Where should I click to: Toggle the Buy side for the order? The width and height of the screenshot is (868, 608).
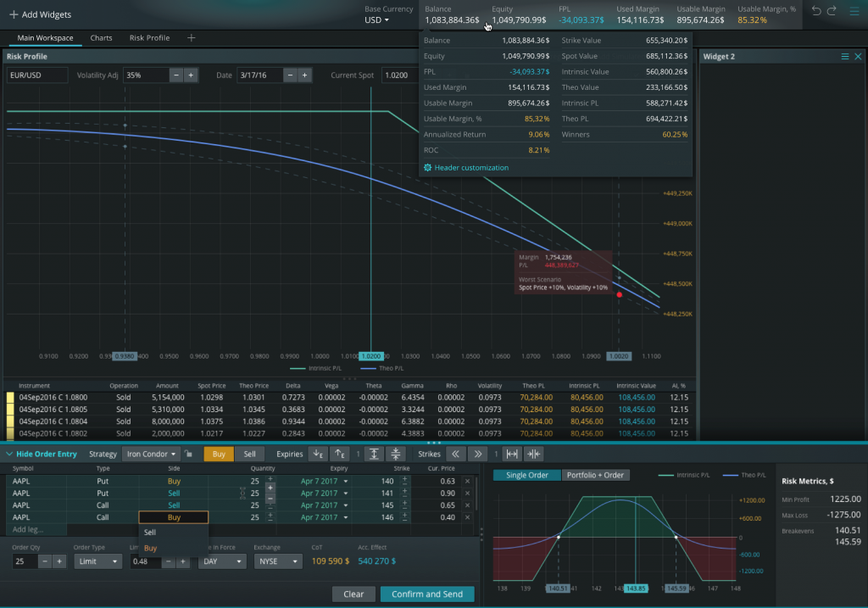click(219, 455)
